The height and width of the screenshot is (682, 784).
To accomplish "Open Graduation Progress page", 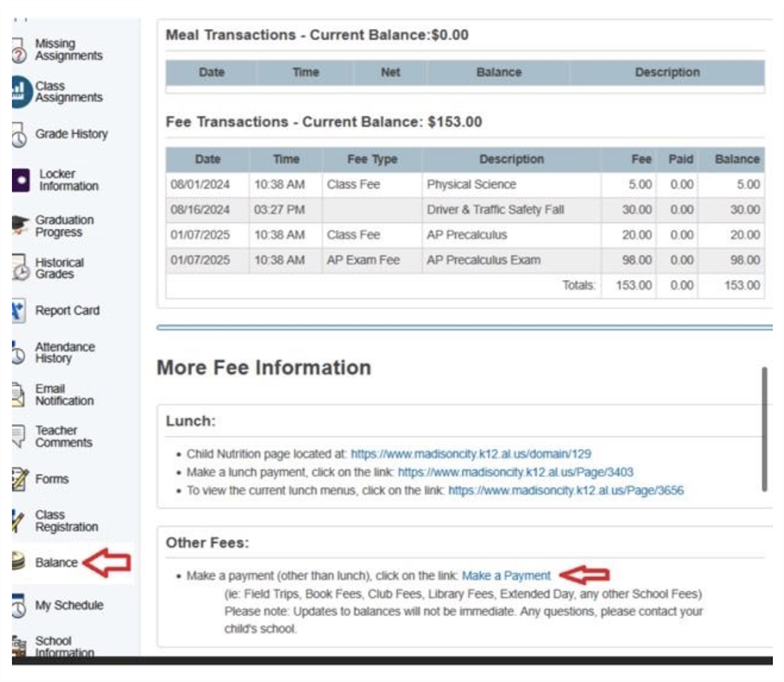I will click(64, 226).
